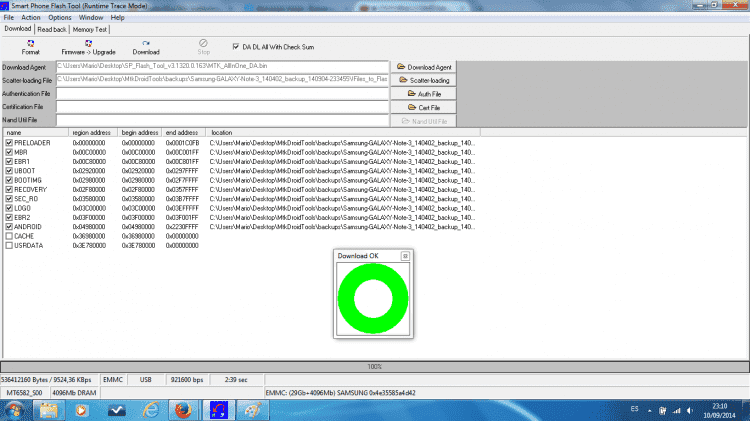Click the Nand Util File input field
This screenshot has width=750, height=421.
coord(222,120)
